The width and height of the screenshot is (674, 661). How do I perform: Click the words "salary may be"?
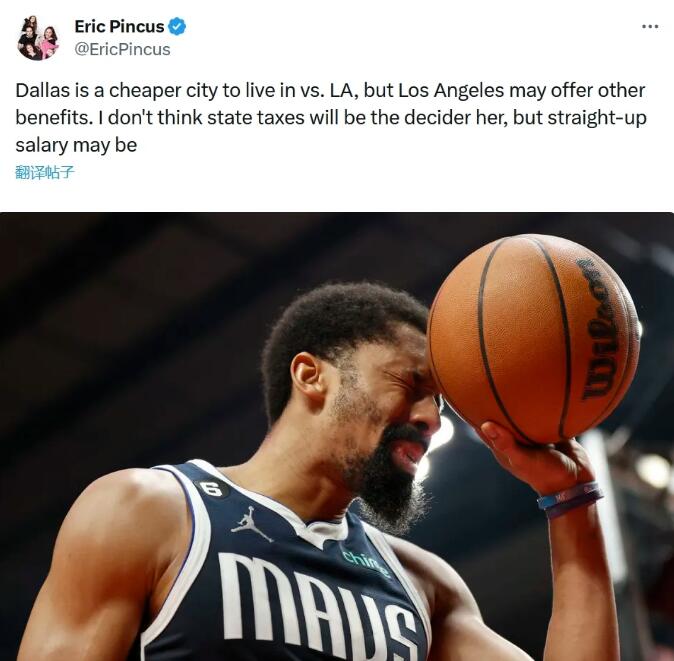point(76,145)
